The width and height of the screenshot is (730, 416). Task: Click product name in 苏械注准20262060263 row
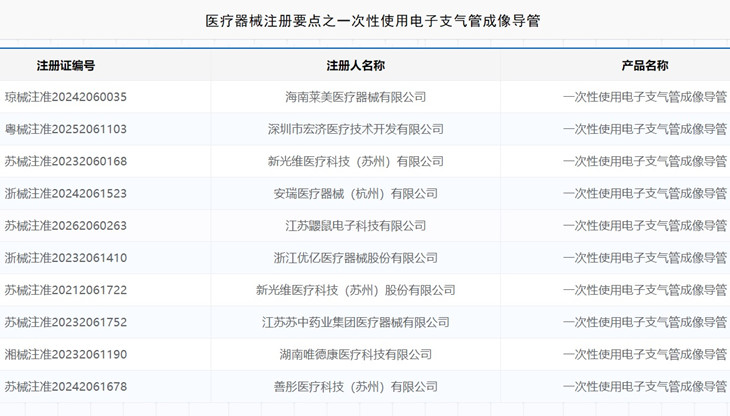click(x=645, y=226)
